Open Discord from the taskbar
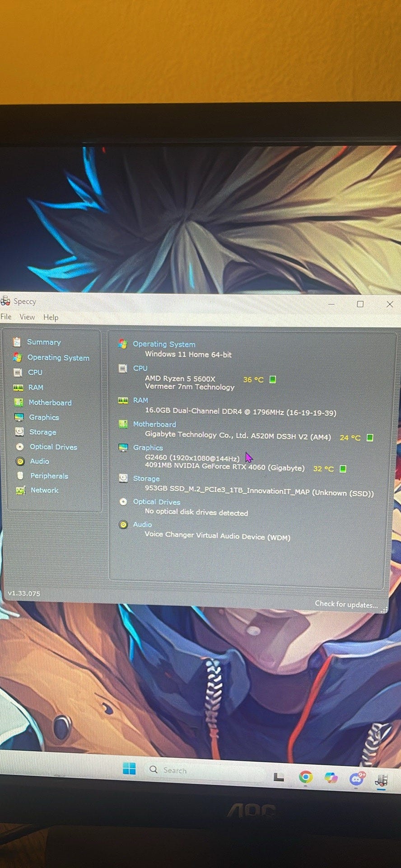401x868 pixels. point(357,778)
